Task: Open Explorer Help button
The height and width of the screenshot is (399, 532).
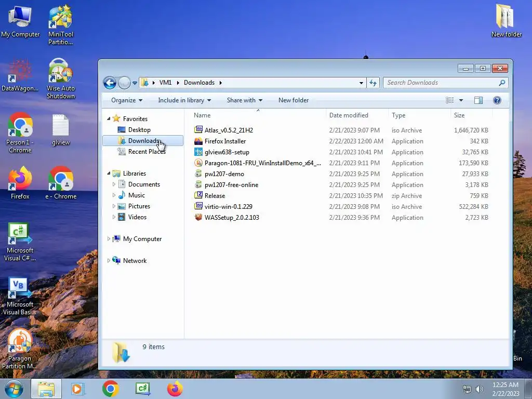Action: coord(497,100)
